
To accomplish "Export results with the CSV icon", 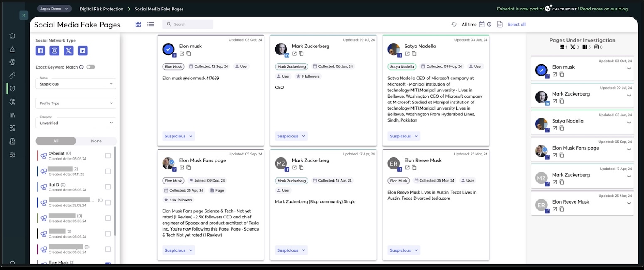I will (x=500, y=25).
